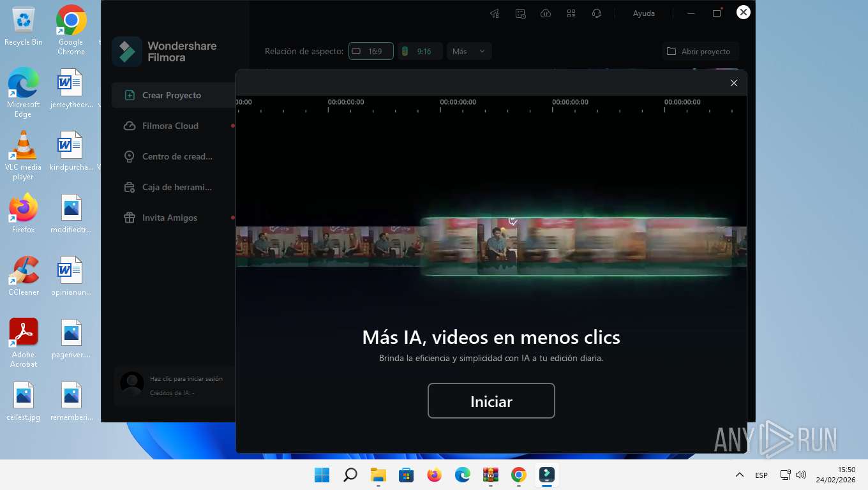Viewport: 868px width, 490px height.
Task: Click Abrir proyecto button
Action: [700, 51]
